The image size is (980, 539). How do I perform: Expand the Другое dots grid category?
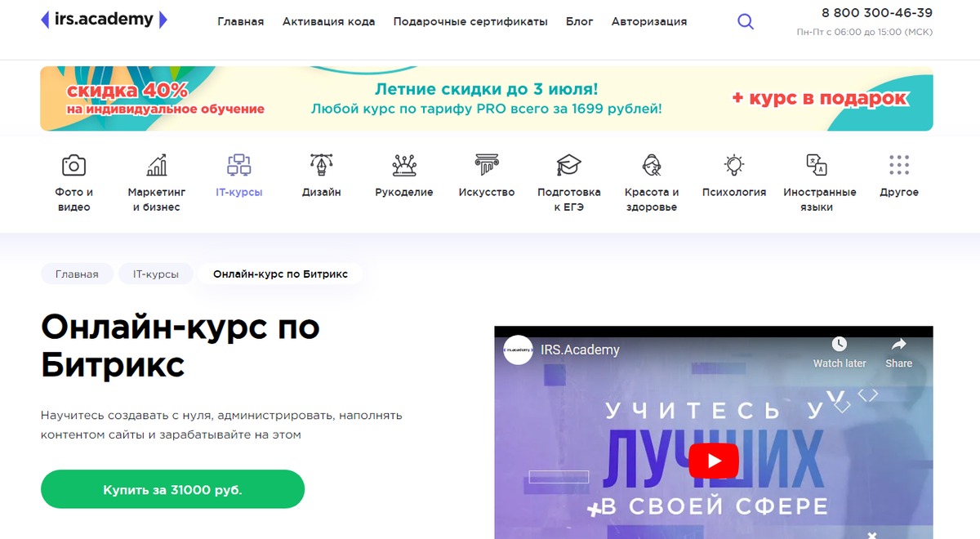point(899,166)
